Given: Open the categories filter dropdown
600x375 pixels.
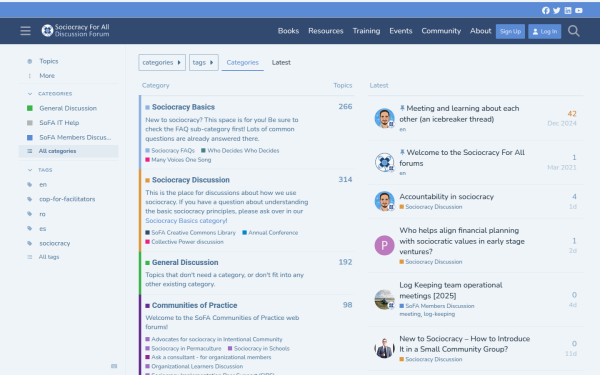Looking at the screenshot, I should point(162,62).
